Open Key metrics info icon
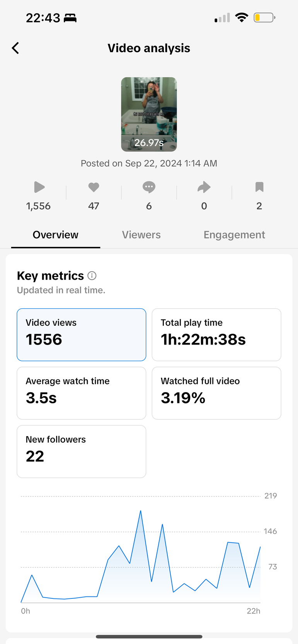The image size is (298, 644). pyautogui.click(x=92, y=276)
